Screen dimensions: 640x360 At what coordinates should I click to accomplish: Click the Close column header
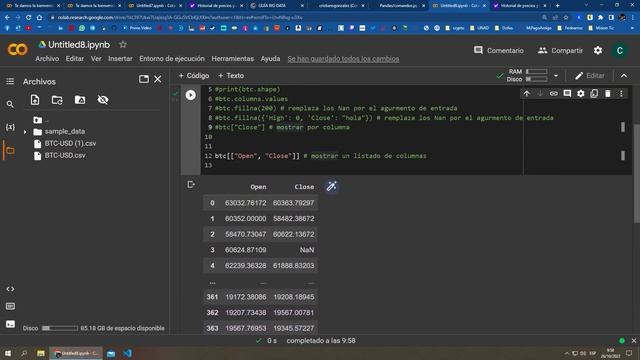tap(304, 187)
